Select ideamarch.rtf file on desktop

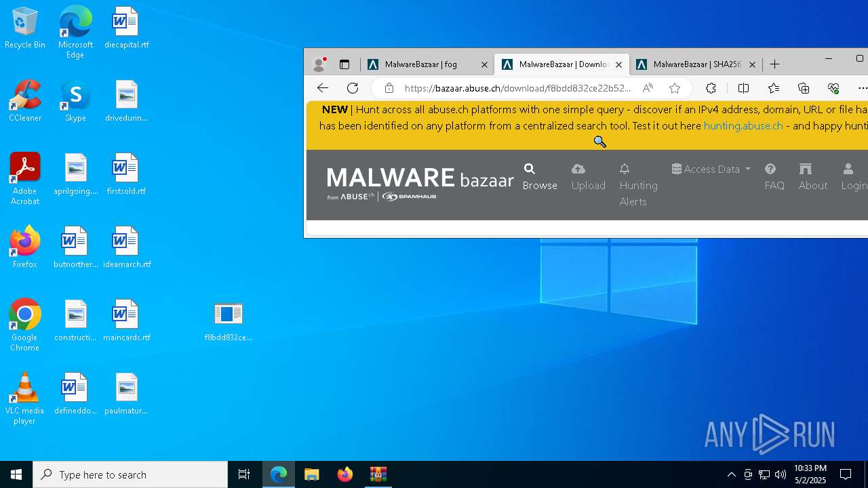[x=126, y=247]
